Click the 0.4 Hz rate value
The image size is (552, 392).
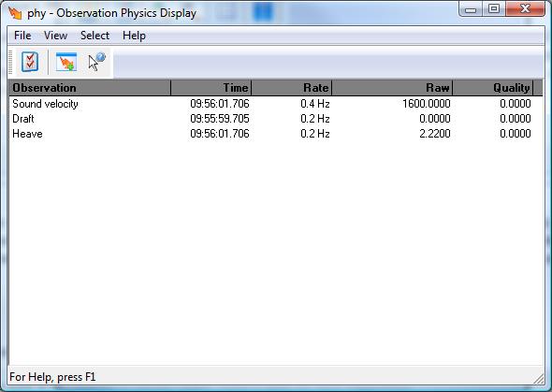click(x=315, y=104)
